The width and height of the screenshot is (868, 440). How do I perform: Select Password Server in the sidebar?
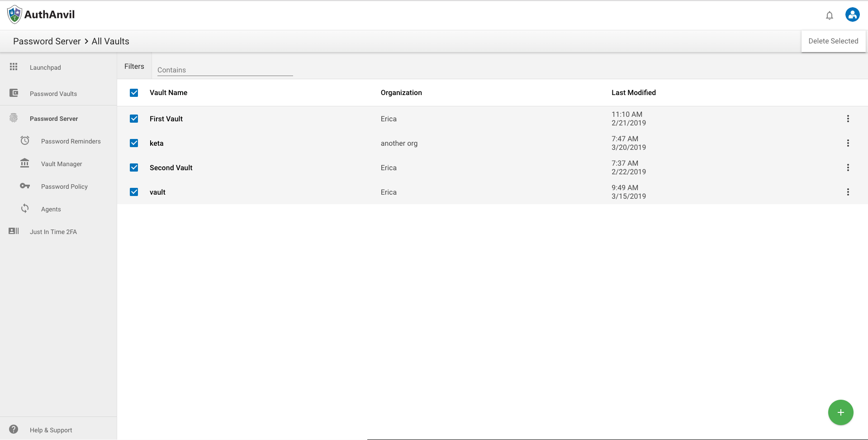tap(54, 119)
